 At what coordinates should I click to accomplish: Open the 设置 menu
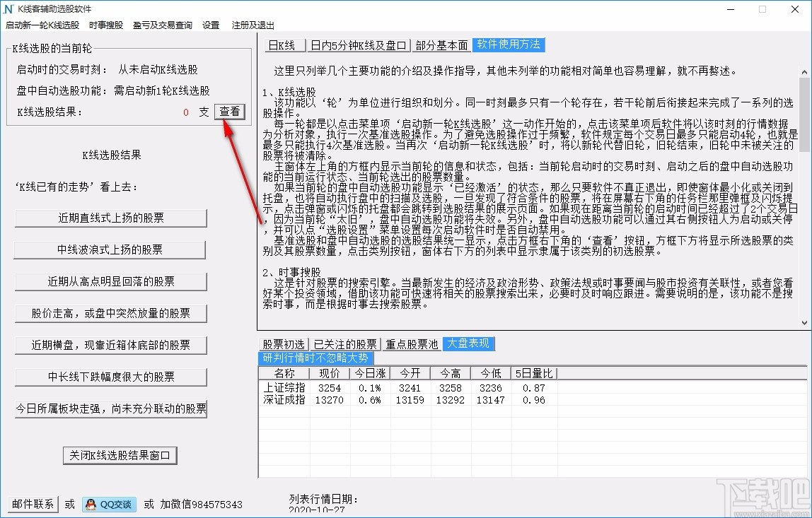tap(210, 25)
